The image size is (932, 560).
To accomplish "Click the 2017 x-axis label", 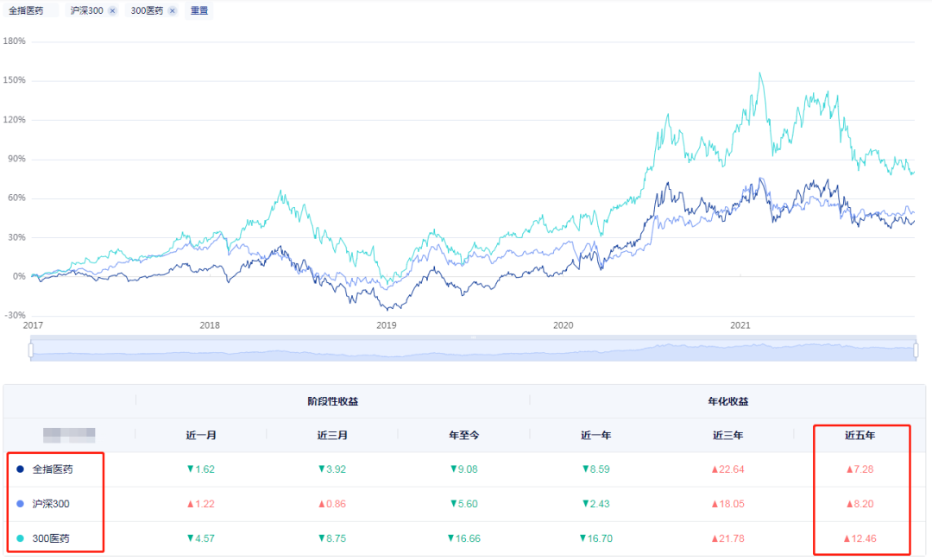I will click(33, 325).
